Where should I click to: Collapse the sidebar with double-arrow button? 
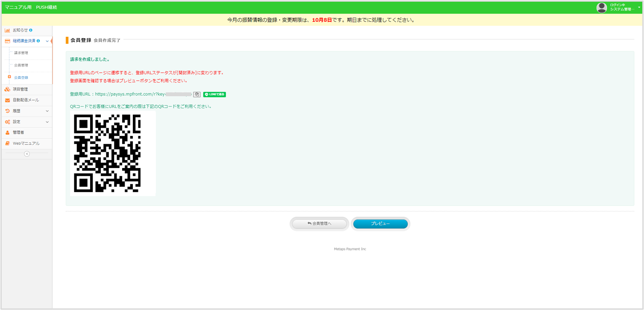click(27, 154)
